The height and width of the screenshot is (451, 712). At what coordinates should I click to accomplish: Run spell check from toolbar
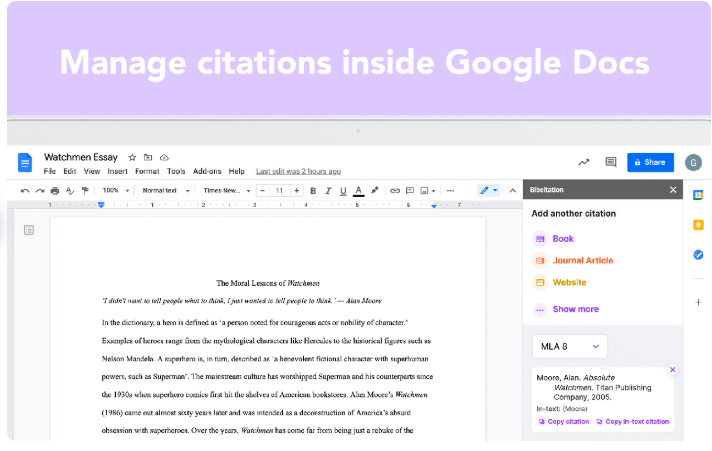tap(70, 191)
